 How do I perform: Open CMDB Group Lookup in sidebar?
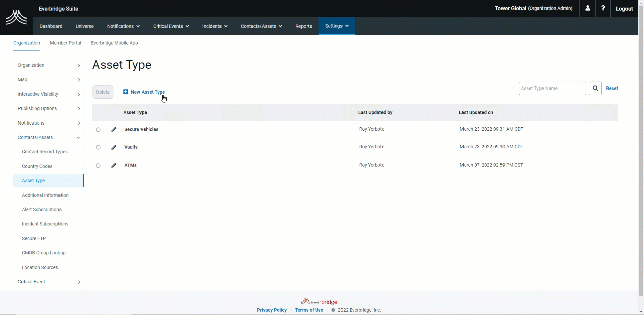[44, 253]
